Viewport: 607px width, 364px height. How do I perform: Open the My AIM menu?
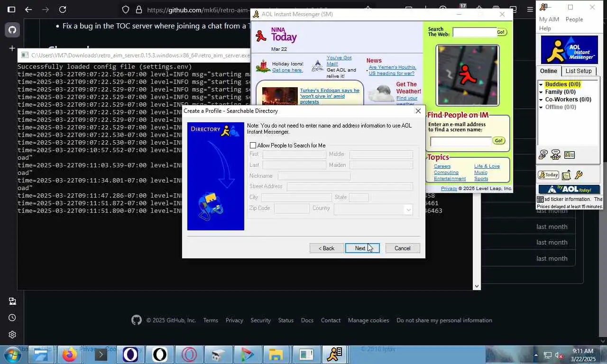pos(549,19)
